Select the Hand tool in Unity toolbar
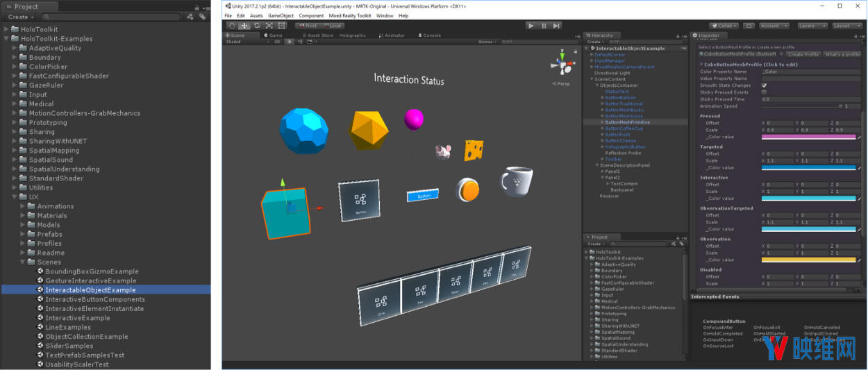Screen dimensions: 868x370 click(232, 26)
